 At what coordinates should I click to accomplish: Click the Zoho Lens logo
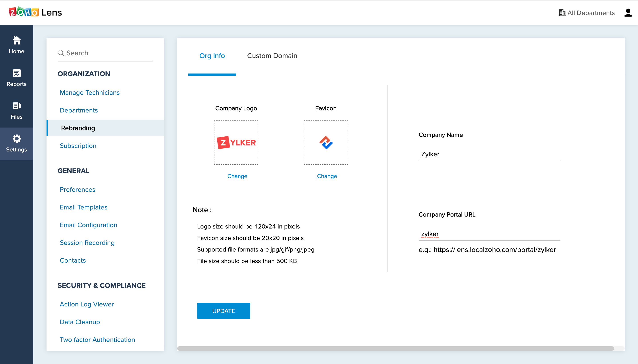coord(35,12)
